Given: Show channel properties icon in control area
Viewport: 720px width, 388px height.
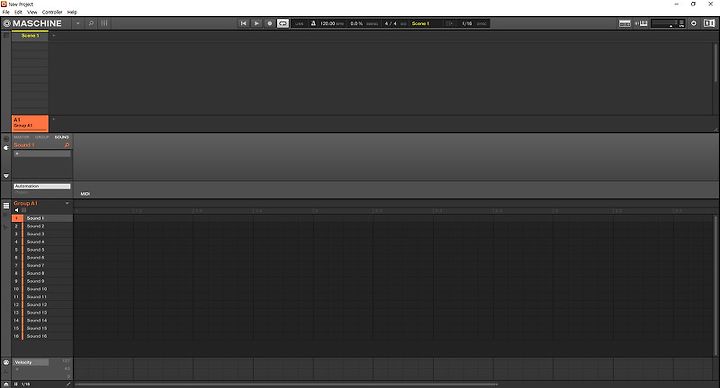Looking at the screenshot, I should (x=6, y=139).
